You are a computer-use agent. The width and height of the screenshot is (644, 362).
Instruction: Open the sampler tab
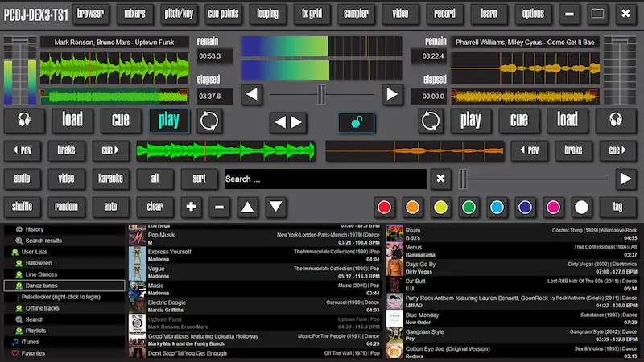click(x=356, y=14)
